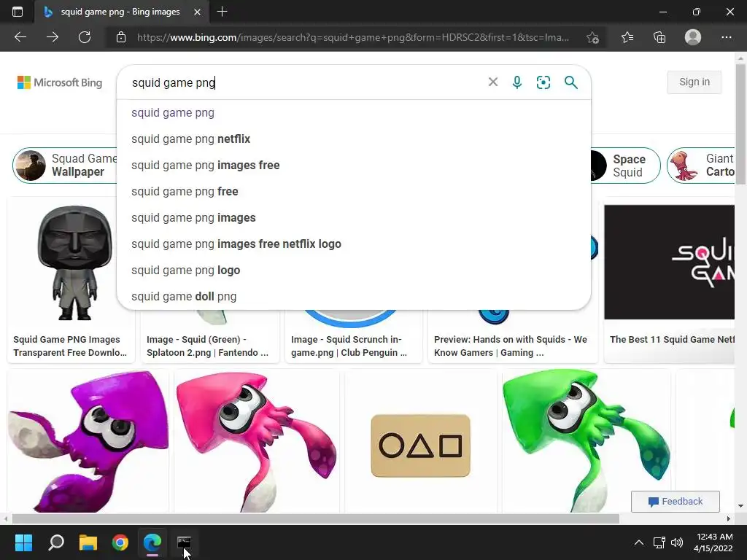Launch File Explorer from the taskbar
This screenshot has height=560, width=747.
(x=88, y=542)
